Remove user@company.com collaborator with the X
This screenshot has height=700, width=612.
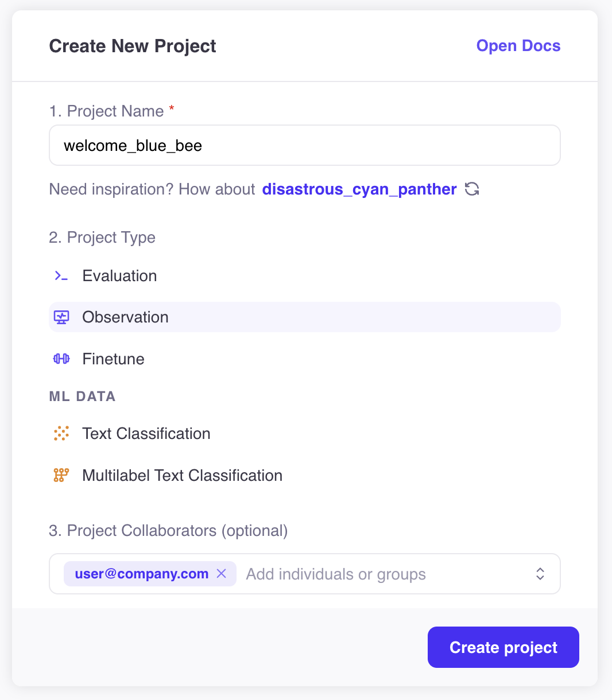click(x=222, y=574)
